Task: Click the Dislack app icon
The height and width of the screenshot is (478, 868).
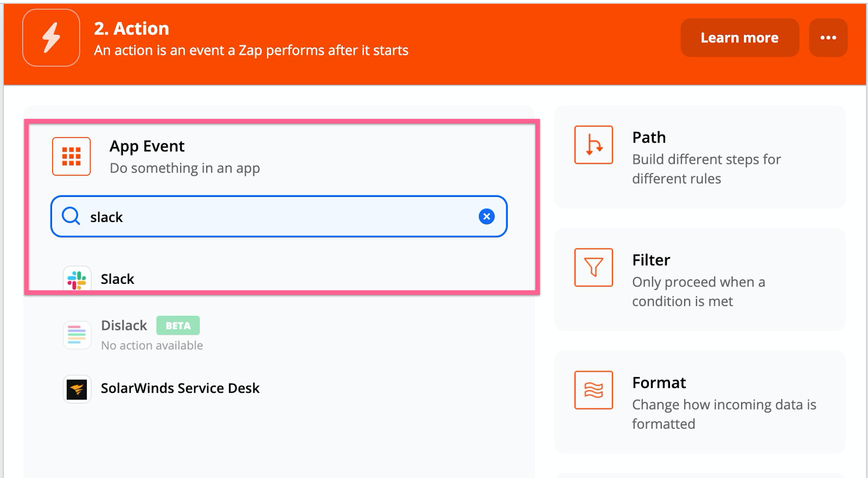Action: click(x=77, y=335)
